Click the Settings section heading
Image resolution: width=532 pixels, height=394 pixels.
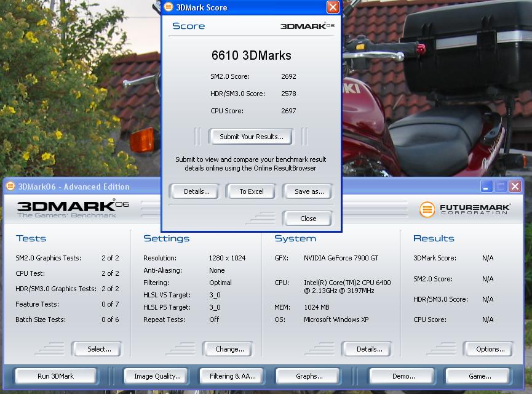pos(166,238)
